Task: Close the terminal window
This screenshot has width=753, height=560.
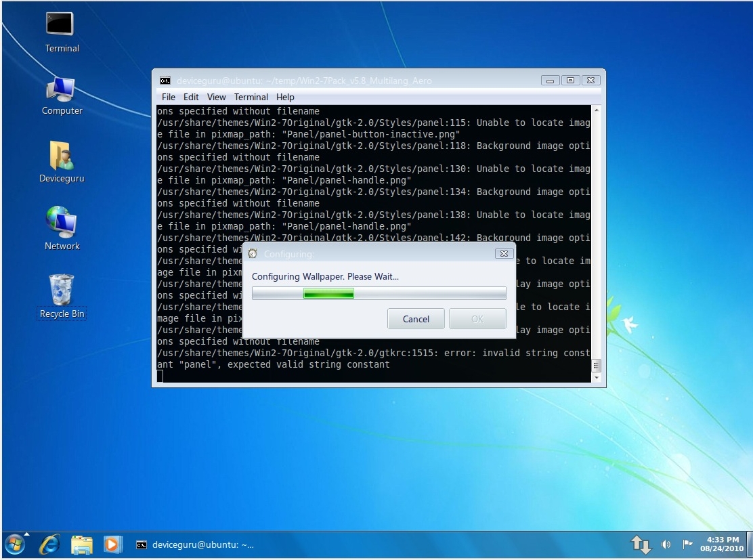Action: coord(591,81)
